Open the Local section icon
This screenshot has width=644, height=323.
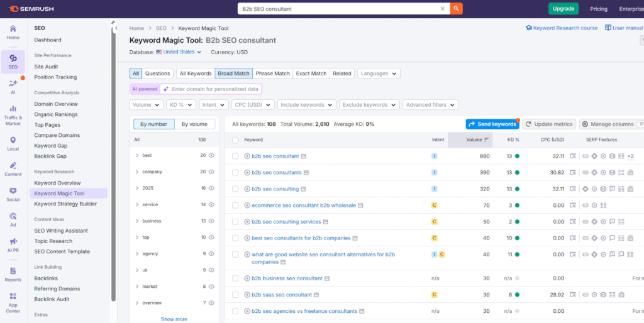13,142
